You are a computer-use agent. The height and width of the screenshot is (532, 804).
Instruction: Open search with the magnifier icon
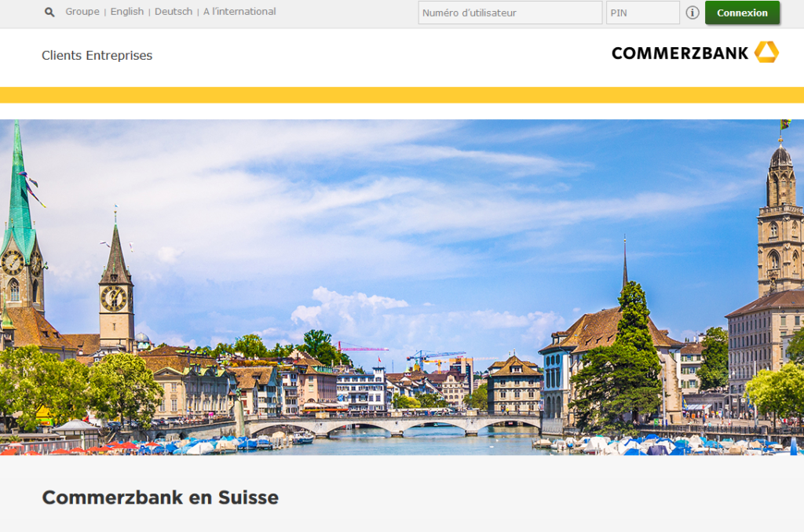coord(49,12)
